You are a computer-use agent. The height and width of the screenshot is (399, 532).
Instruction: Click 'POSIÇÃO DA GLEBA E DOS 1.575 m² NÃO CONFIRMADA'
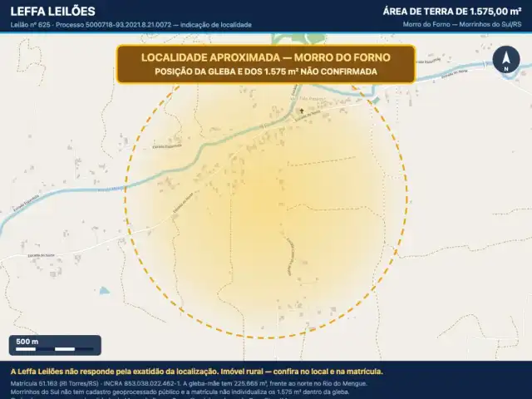click(x=266, y=72)
